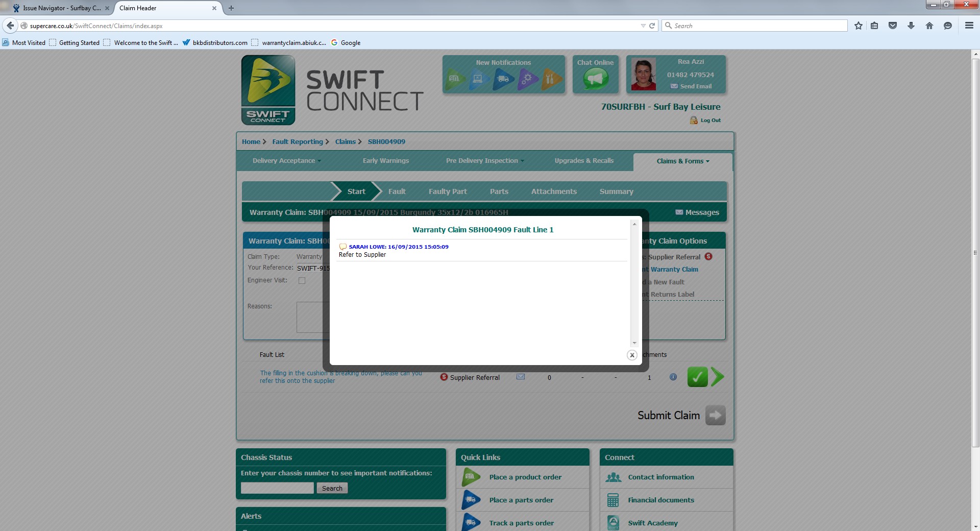
Task: Go to browser home page icon
Action: point(929,26)
